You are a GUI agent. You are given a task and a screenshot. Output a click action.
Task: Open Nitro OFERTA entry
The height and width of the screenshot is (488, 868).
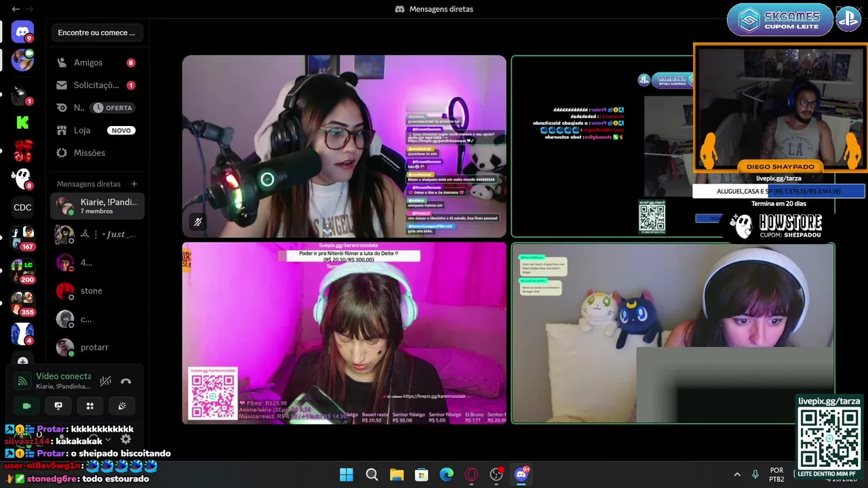click(x=97, y=108)
